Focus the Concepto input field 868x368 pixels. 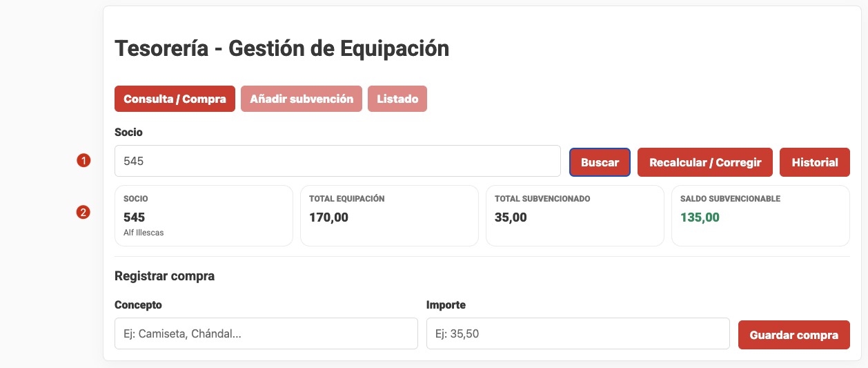[x=266, y=333]
